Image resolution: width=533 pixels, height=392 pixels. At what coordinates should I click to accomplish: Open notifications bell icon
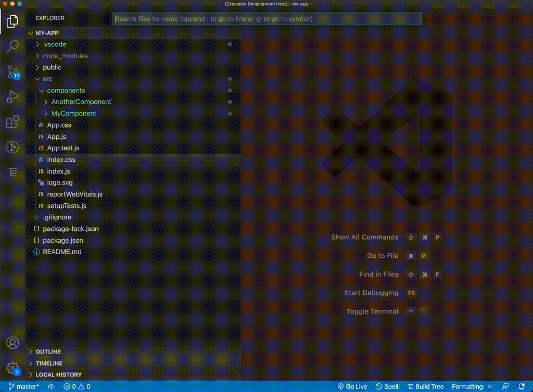522,387
